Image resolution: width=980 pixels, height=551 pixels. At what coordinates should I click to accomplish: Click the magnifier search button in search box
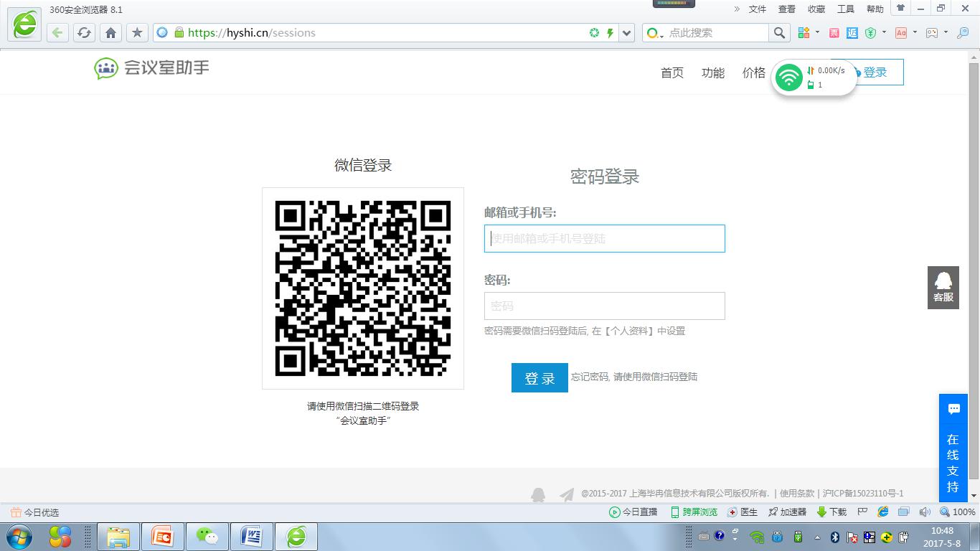click(x=779, y=32)
